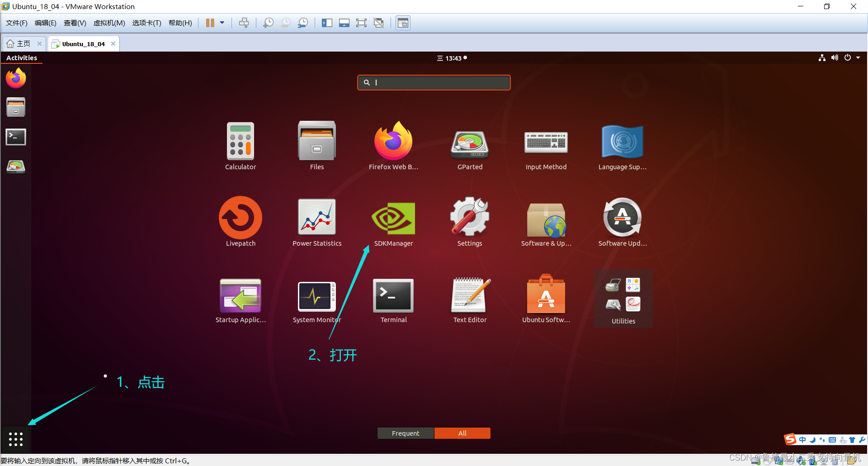Expand the Ubuntu system menu arrow

(858, 58)
